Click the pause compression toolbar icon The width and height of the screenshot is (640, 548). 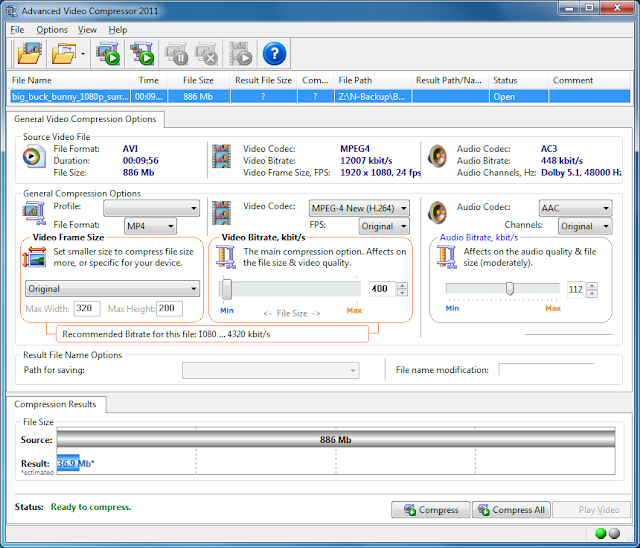[x=176, y=53]
